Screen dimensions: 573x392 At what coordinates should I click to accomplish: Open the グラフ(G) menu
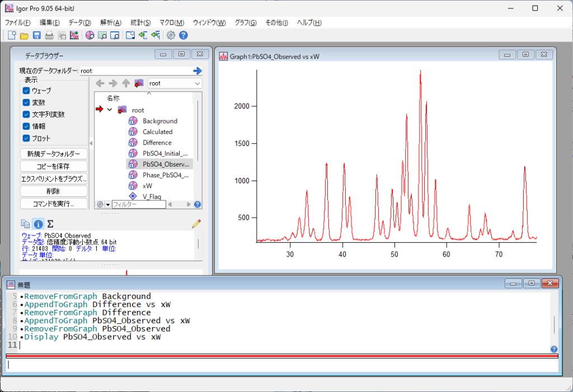pos(246,23)
